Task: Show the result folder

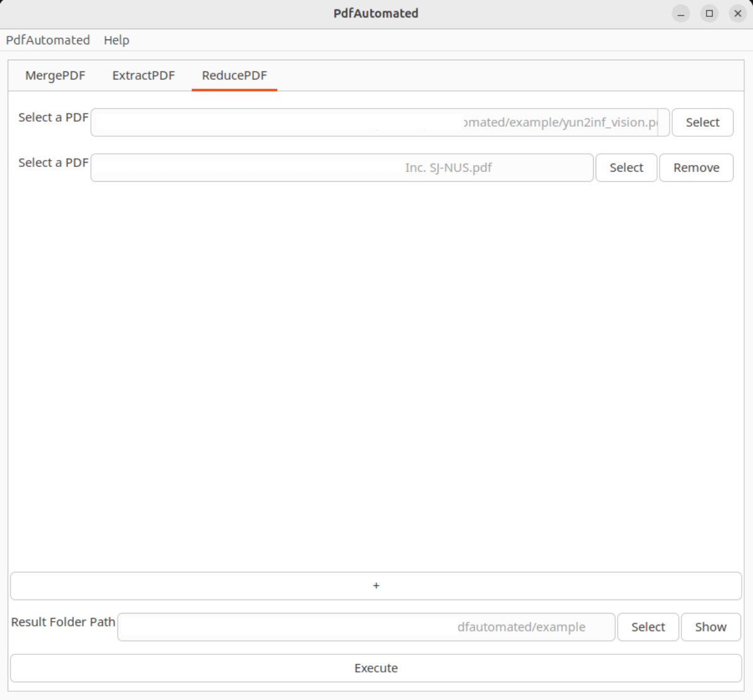Action: 710,627
